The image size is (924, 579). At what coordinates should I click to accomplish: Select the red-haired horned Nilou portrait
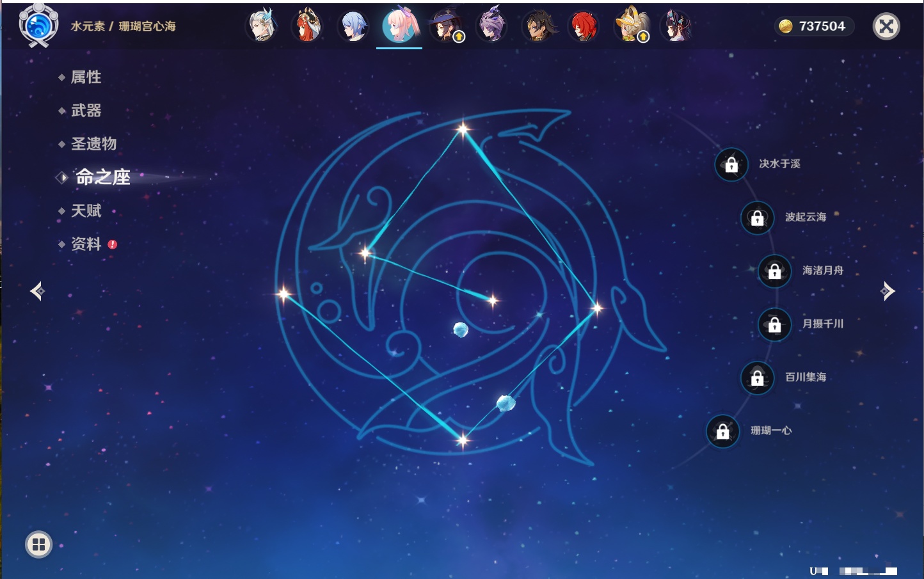coord(307,26)
